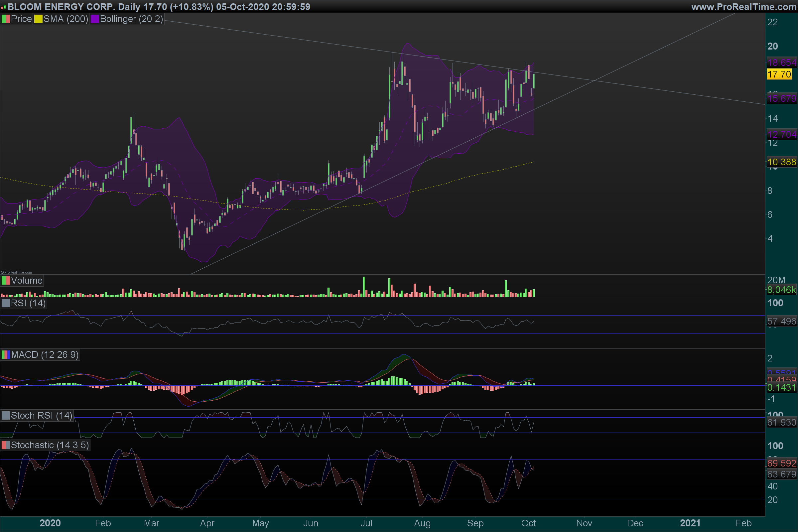Click the Stoch RSI (14) icon
Image resolution: width=798 pixels, height=532 pixels.
[x=6, y=416]
